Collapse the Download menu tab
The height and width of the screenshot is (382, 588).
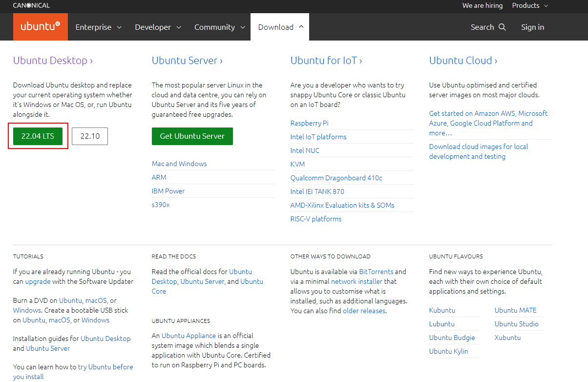280,27
